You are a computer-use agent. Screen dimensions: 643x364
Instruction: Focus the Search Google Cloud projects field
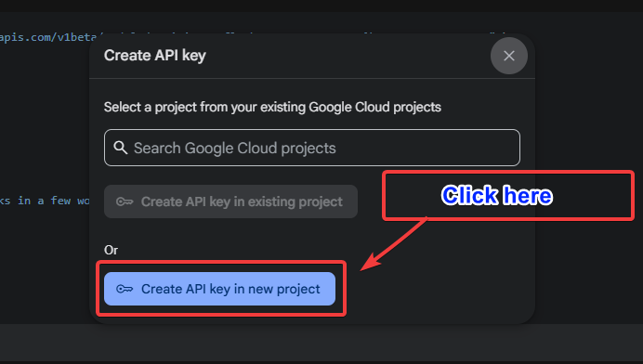pos(312,148)
